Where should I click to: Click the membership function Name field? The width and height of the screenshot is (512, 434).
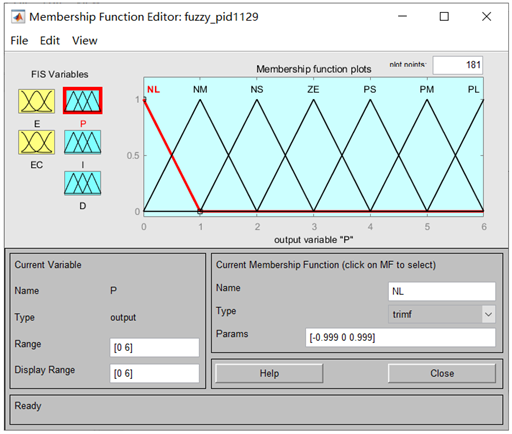[442, 291]
